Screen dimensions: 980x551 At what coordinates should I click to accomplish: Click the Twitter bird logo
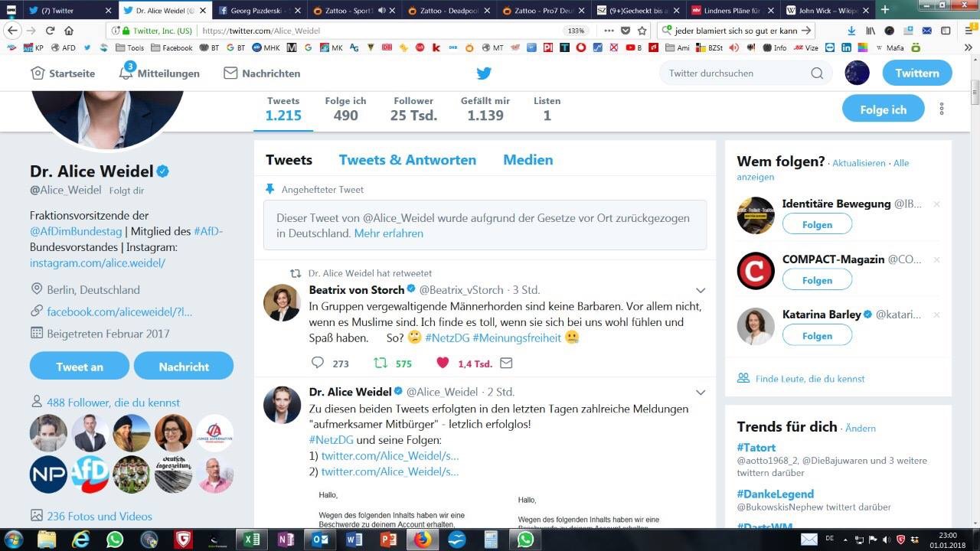click(x=484, y=73)
